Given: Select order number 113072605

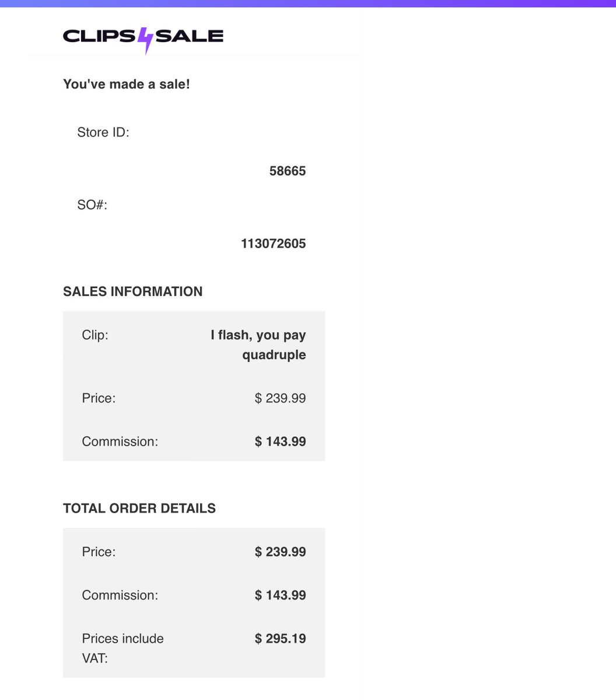Looking at the screenshot, I should tap(274, 243).
